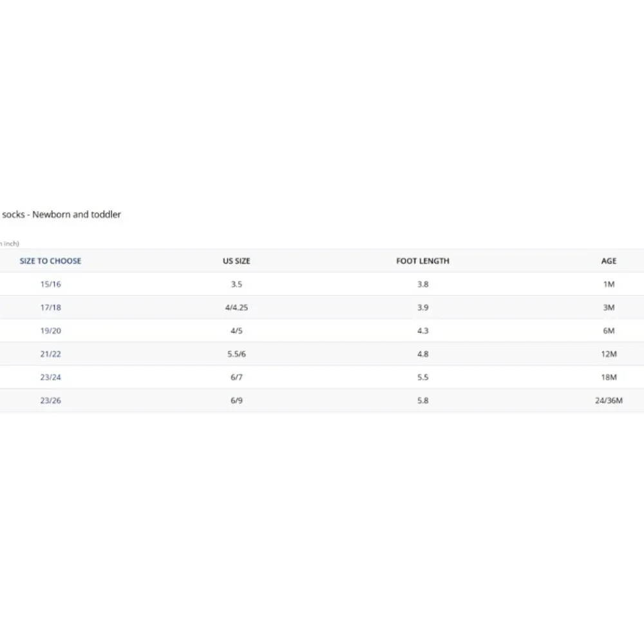The width and height of the screenshot is (644, 644).
Task: Click the US SIZE column header
Action: 236,261
